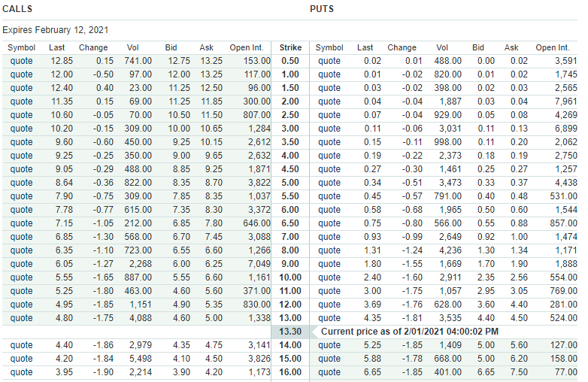Click the calls open interest value 3,822
This screenshot has height=382, width=588.
(259, 183)
